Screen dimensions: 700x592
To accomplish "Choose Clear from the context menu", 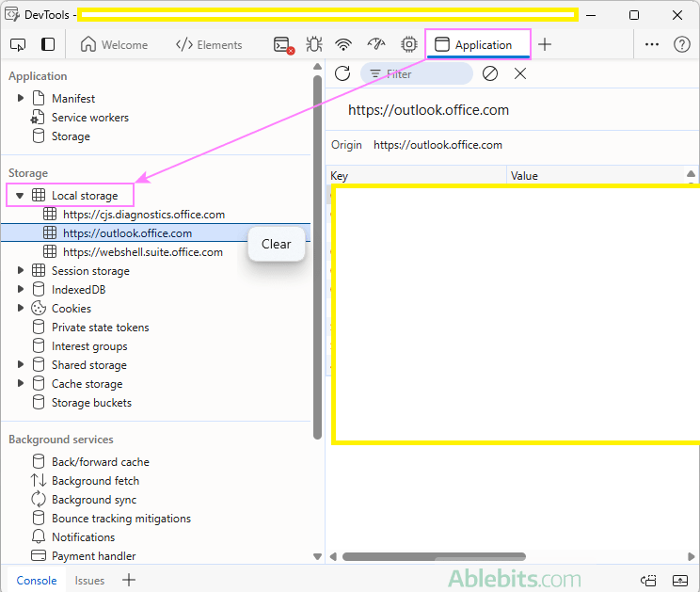I will tap(277, 244).
